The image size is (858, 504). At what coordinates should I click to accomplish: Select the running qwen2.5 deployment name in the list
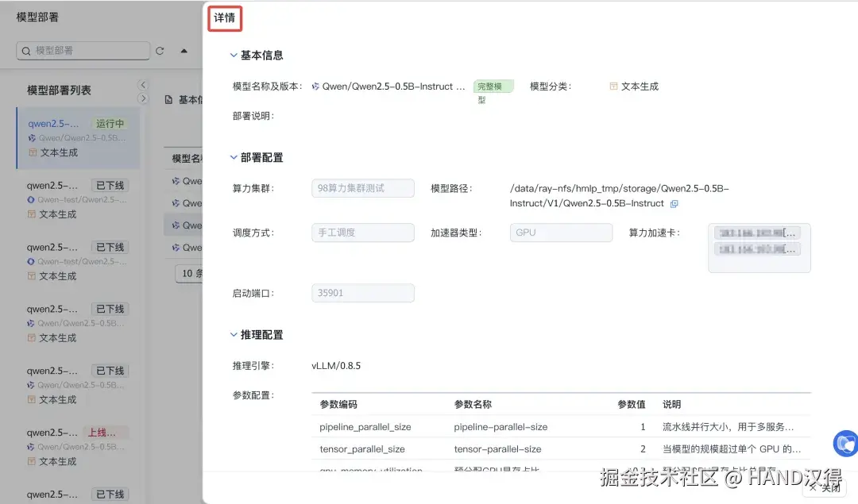point(53,124)
